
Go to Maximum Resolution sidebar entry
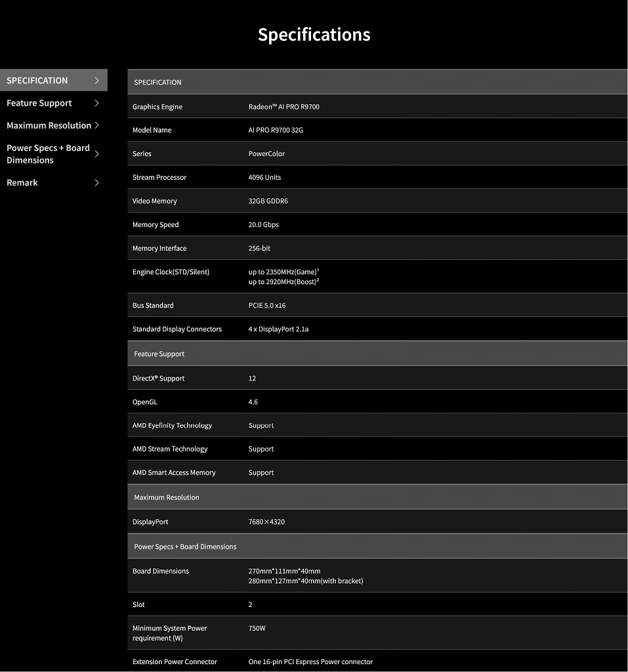(54, 125)
